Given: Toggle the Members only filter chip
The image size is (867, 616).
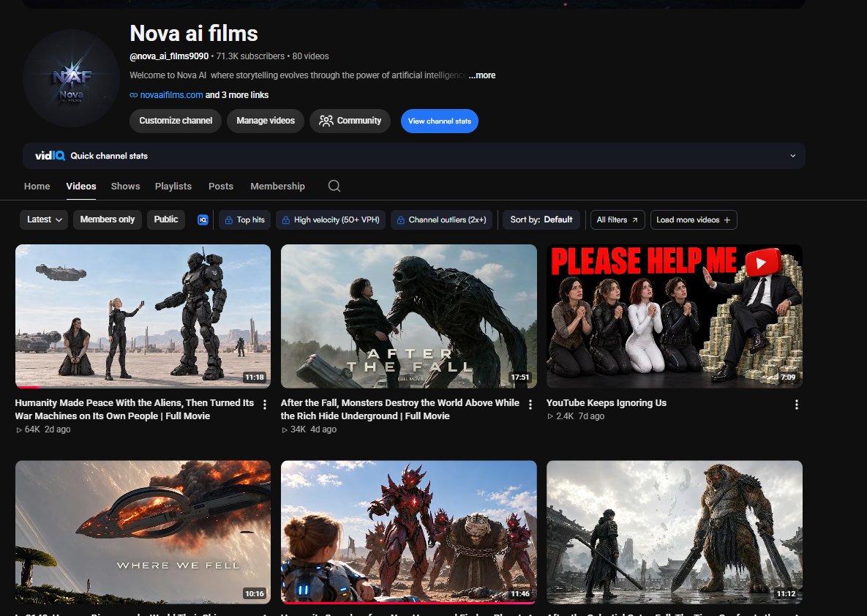Looking at the screenshot, I should pos(108,219).
